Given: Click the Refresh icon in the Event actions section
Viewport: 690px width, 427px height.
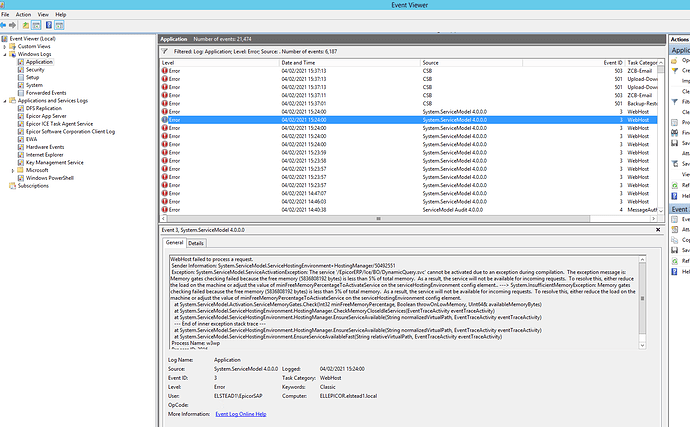Looking at the screenshot, I should click(x=674, y=261).
